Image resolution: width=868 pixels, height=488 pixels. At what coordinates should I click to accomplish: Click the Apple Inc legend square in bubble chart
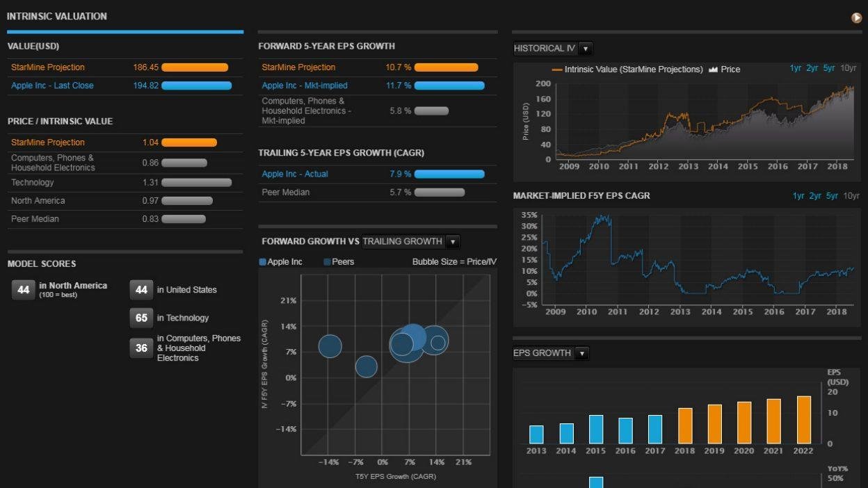pos(263,262)
